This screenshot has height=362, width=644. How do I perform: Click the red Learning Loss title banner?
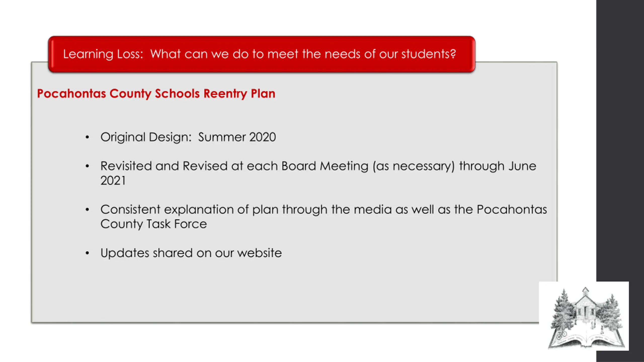pos(262,54)
